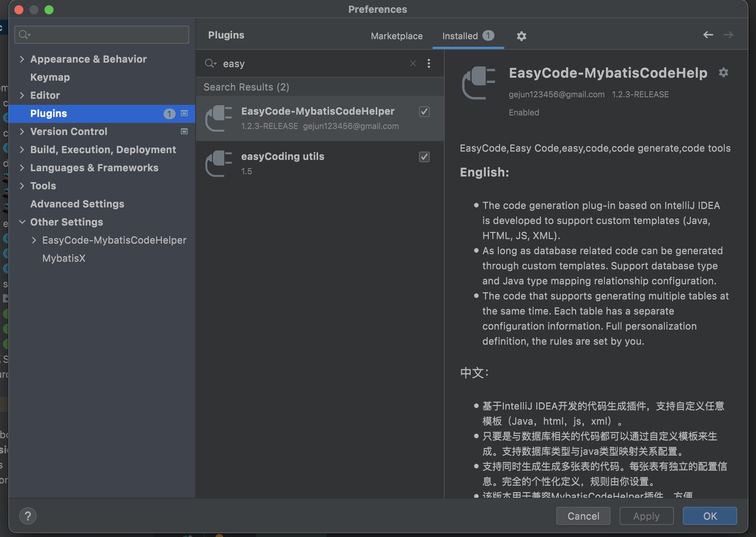Switch to the Marketplace tab
This screenshot has height=537, width=756.
point(396,36)
